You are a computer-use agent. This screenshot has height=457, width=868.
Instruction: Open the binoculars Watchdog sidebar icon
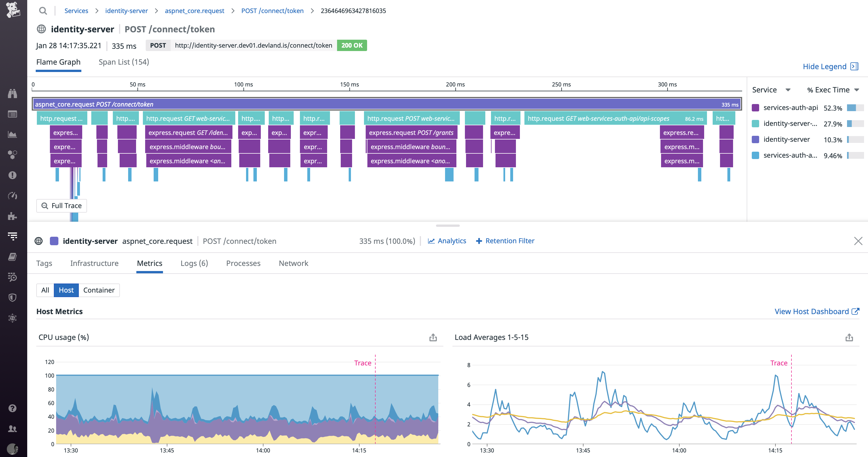[x=12, y=93]
